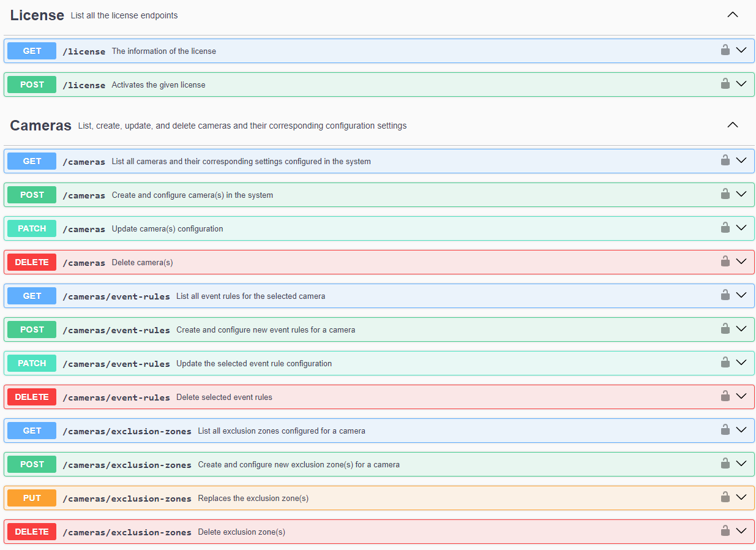Click lock icon on GET /cameras/event-rules
The width and height of the screenshot is (756, 550).
coord(725,295)
